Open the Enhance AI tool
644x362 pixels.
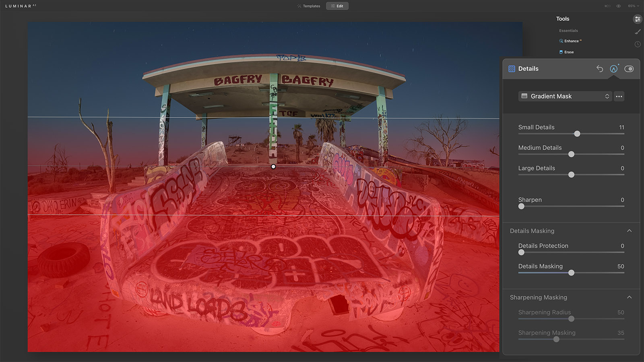[x=571, y=41]
